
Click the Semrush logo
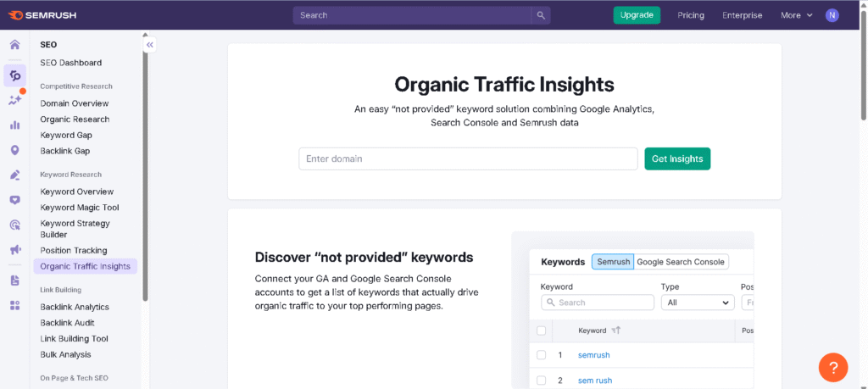[44, 15]
